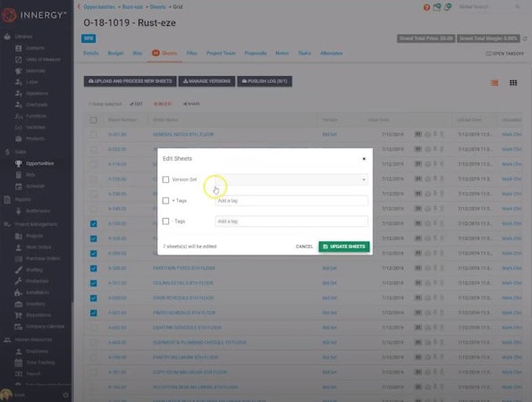The height and width of the screenshot is (402, 532).
Task: Click the Update Sheets button
Action: [344, 247]
